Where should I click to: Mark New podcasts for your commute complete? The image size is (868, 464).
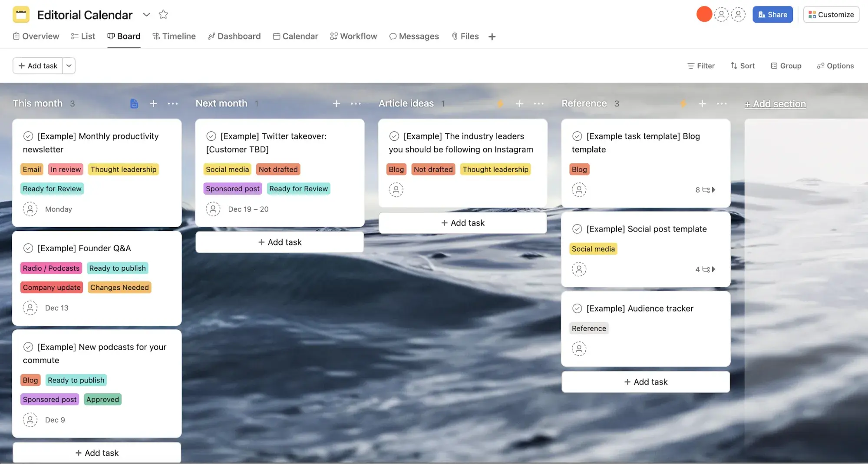pos(28,347)
